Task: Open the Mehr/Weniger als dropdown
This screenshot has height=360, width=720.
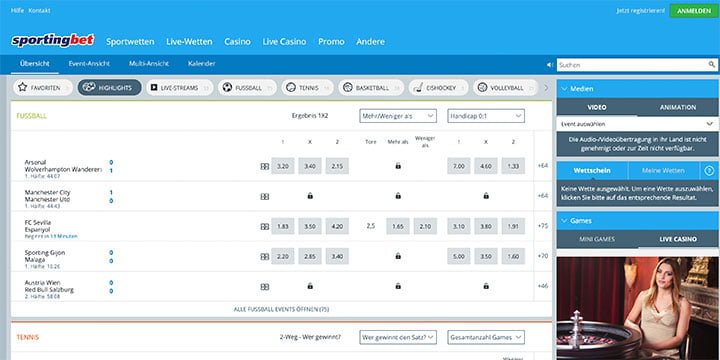Action: (398, 116)
